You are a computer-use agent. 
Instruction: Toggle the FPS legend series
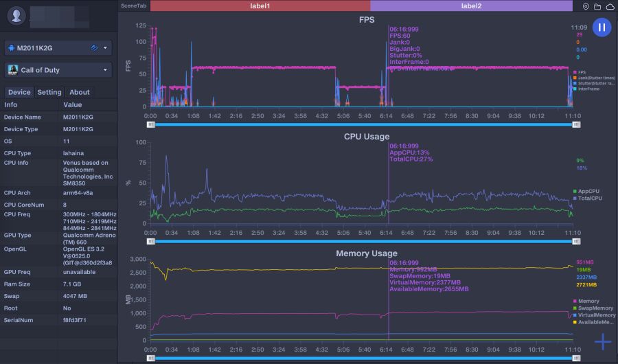[580, 72]
